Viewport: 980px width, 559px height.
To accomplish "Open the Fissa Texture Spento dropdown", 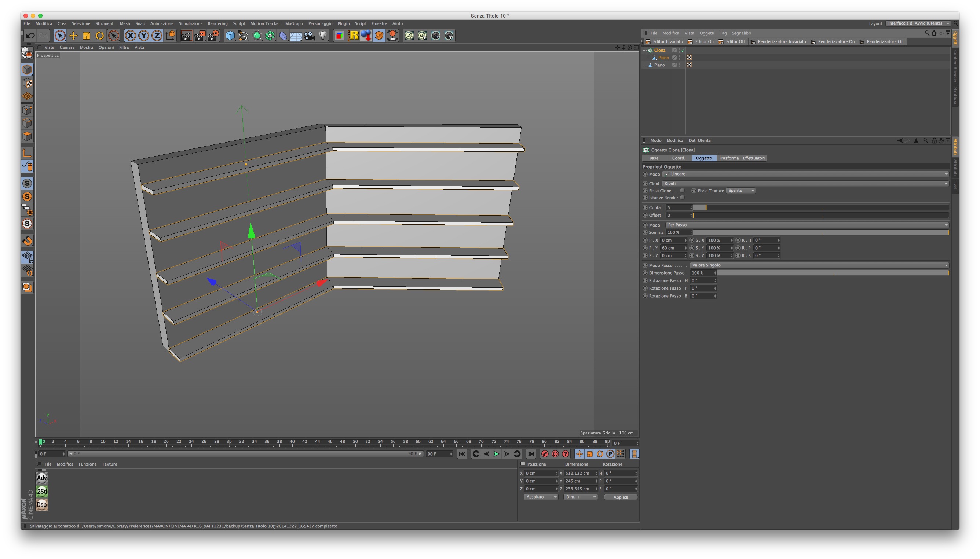I will coord(740,191).
